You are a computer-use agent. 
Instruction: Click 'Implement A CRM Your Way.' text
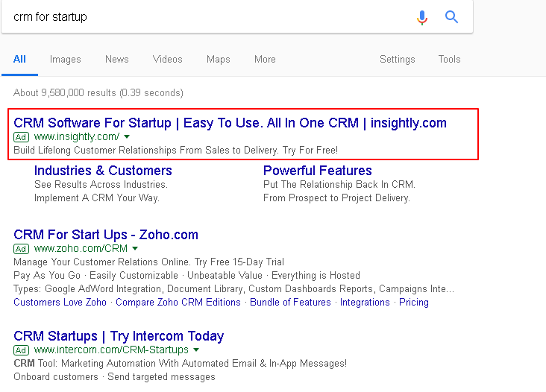pyautogui.click(x=97, y=198)
